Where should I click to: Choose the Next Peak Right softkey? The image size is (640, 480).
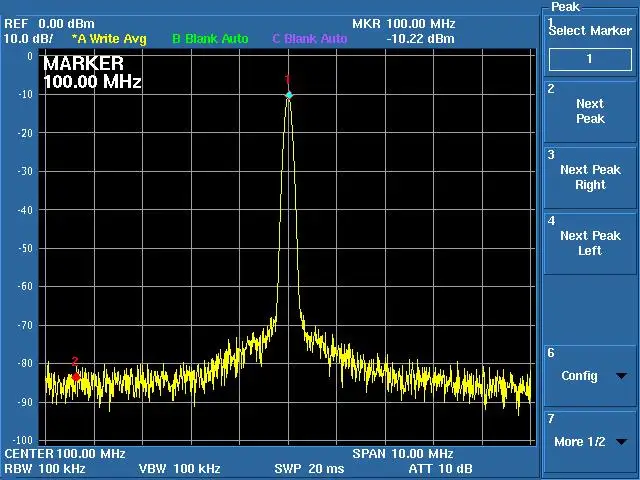click(x=590, y=178)
